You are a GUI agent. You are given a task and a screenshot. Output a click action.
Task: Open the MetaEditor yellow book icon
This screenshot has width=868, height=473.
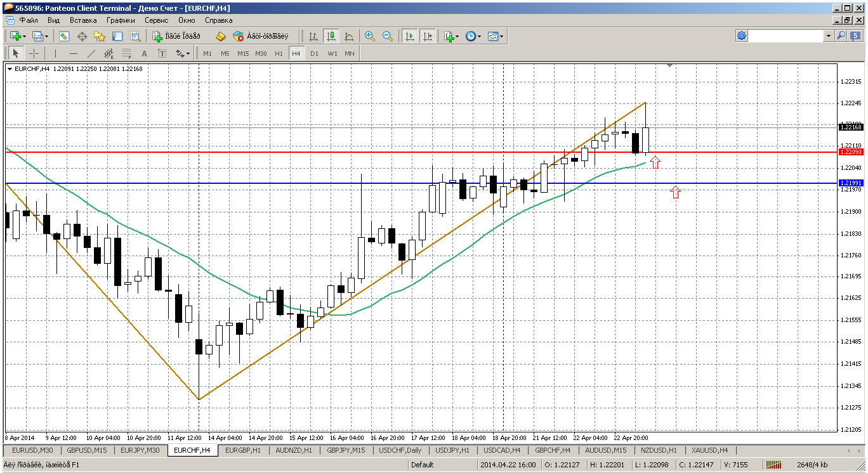[x=220, y=36]
